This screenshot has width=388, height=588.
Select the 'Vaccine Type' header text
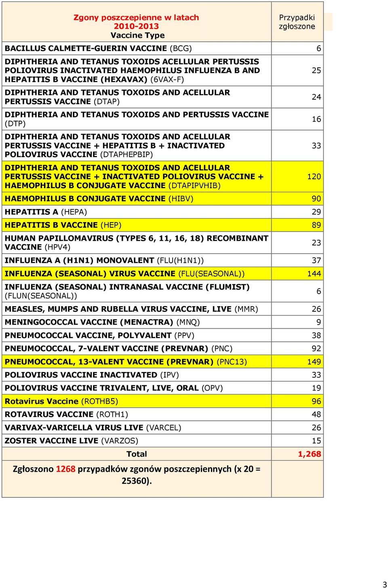tap(137, 35)
